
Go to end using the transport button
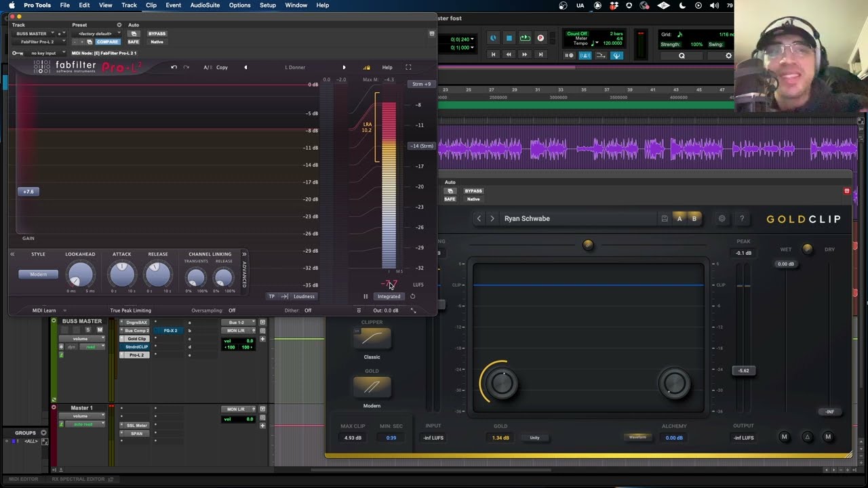pyautogui.click(x=540, y=54)
